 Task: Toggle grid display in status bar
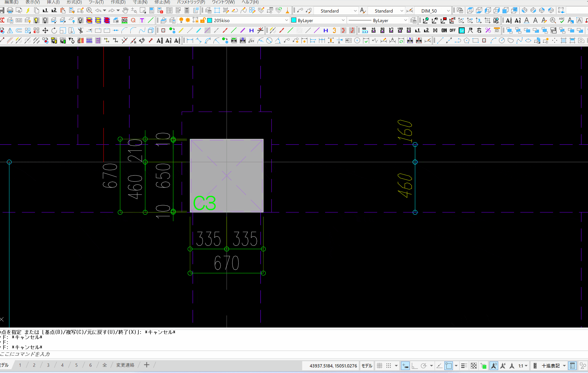pyautogui.click(x=380, y=366)
